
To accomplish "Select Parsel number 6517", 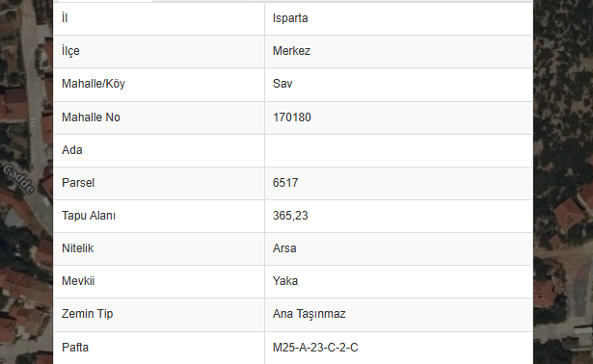I will 285,183.
